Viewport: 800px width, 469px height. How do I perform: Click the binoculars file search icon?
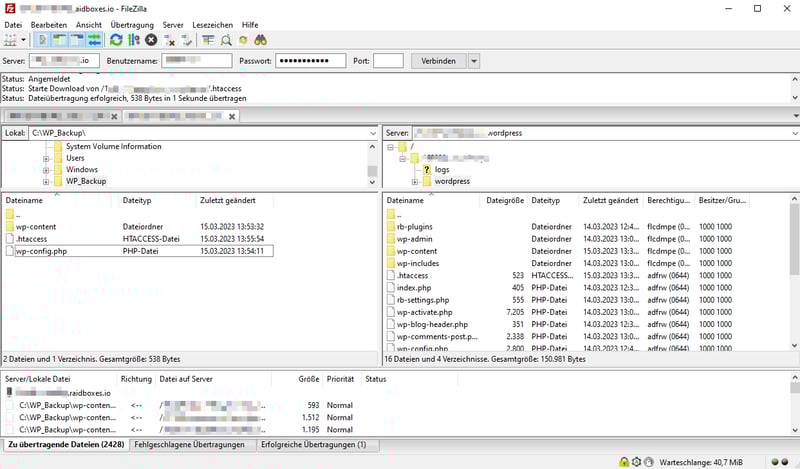[x=260, y=40]
